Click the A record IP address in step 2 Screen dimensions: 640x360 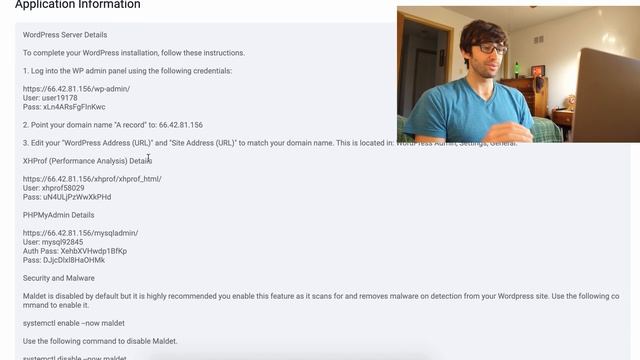(181, 125)
